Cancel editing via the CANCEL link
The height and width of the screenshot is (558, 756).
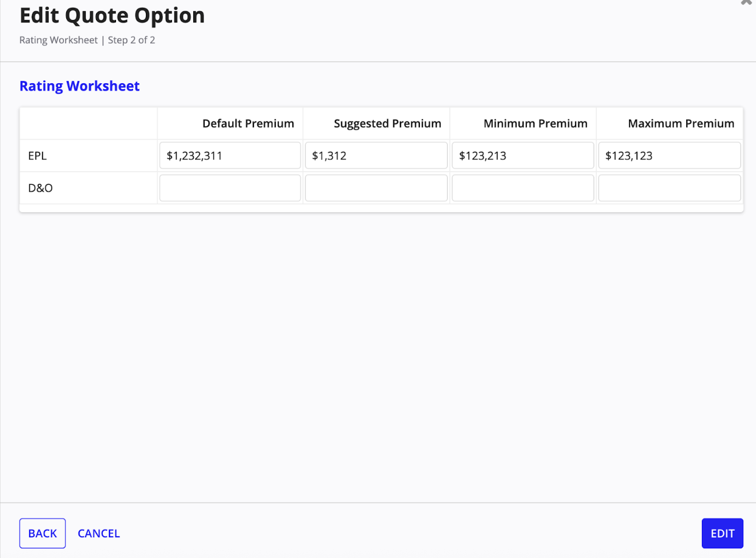coord(98,533)
